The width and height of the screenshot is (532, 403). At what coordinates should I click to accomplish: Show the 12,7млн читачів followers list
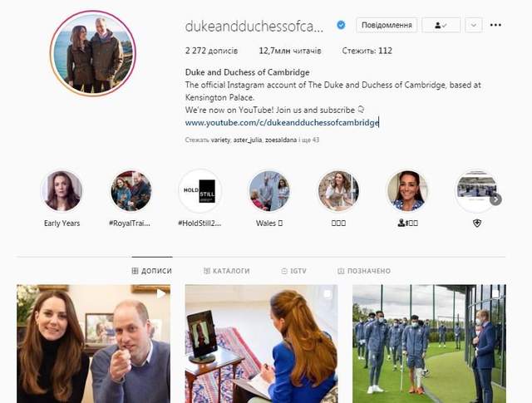[290, 51]
